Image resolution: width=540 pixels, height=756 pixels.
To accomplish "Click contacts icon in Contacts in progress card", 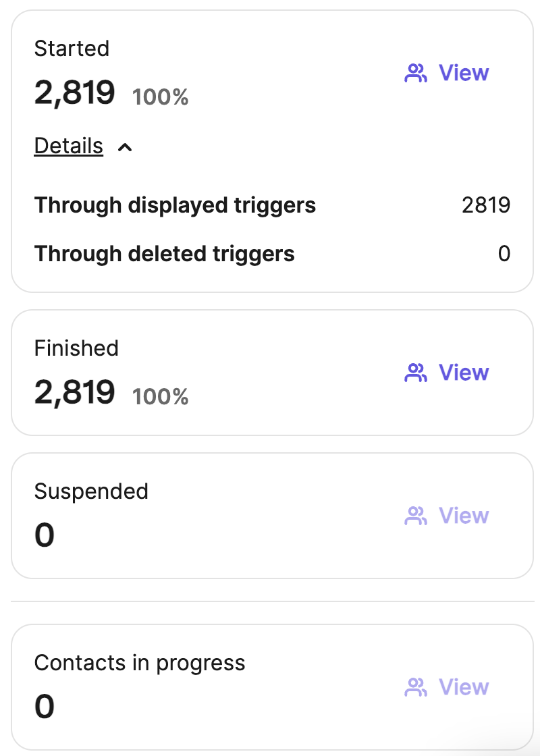I will click(x=416, y=687).
